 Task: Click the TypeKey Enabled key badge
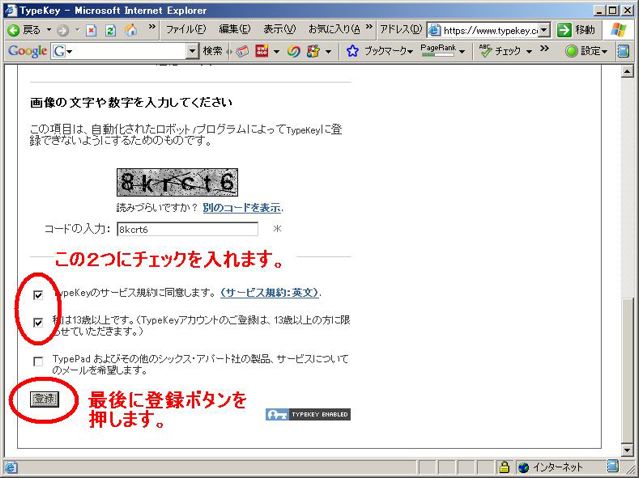(308, 414)
